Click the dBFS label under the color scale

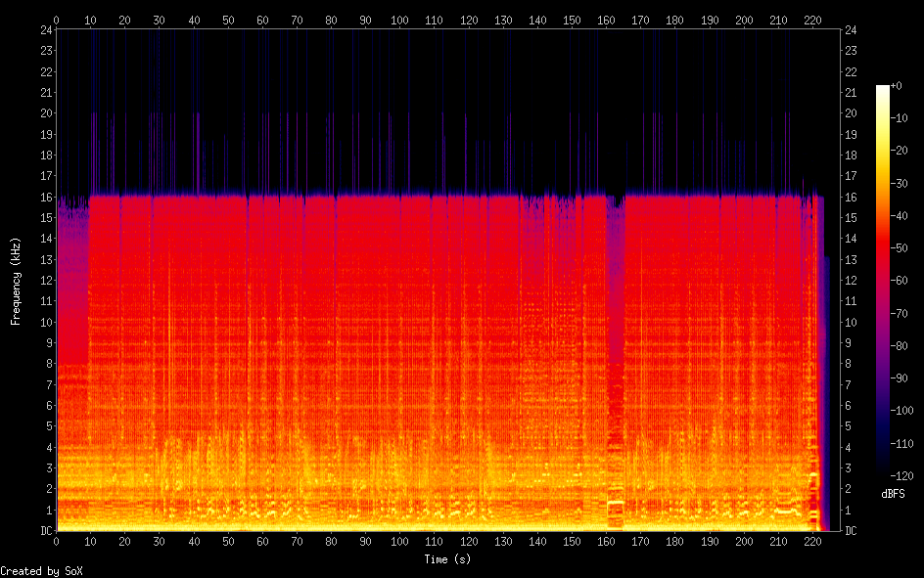pos(893,494)
